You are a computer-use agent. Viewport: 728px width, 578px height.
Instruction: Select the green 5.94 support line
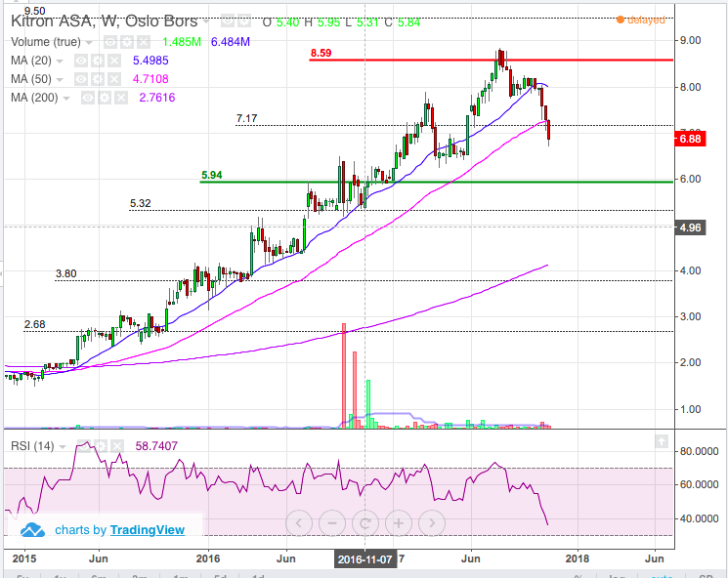(x=436, y=182)
